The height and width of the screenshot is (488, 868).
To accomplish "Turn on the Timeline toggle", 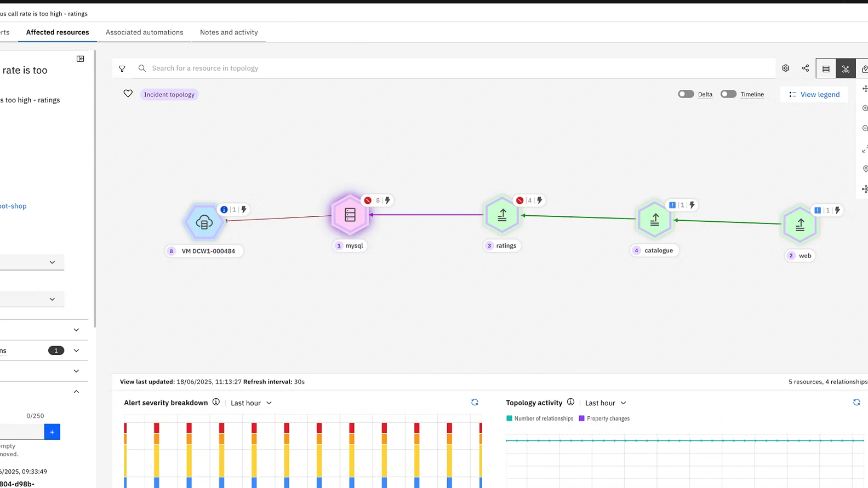I will click(x=728, y=94).
